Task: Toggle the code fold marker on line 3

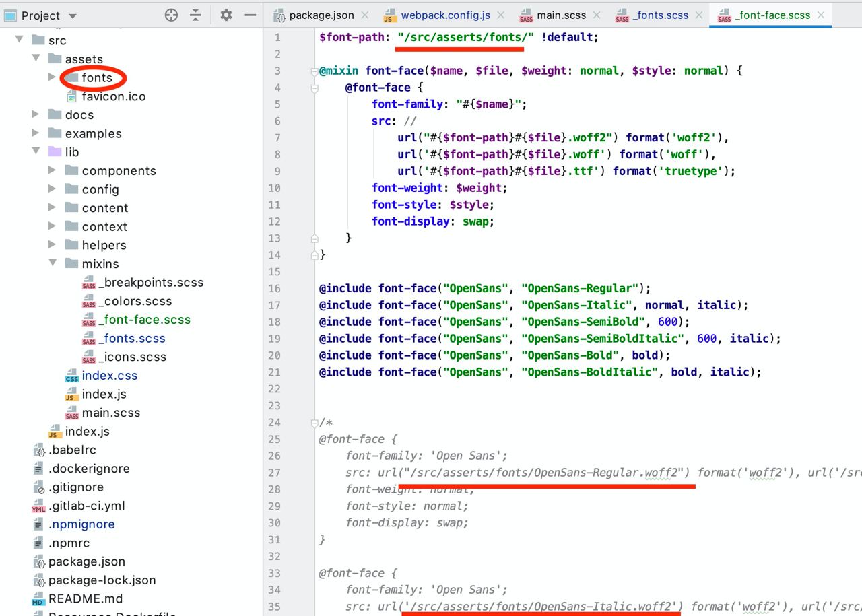Action: click(314, 71)
